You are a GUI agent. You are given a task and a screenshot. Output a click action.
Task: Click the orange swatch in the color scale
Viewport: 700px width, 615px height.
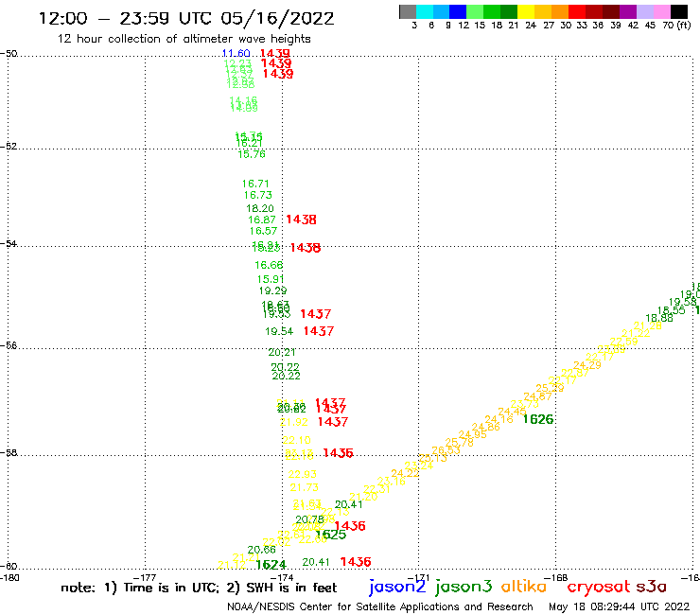point(560,11)
